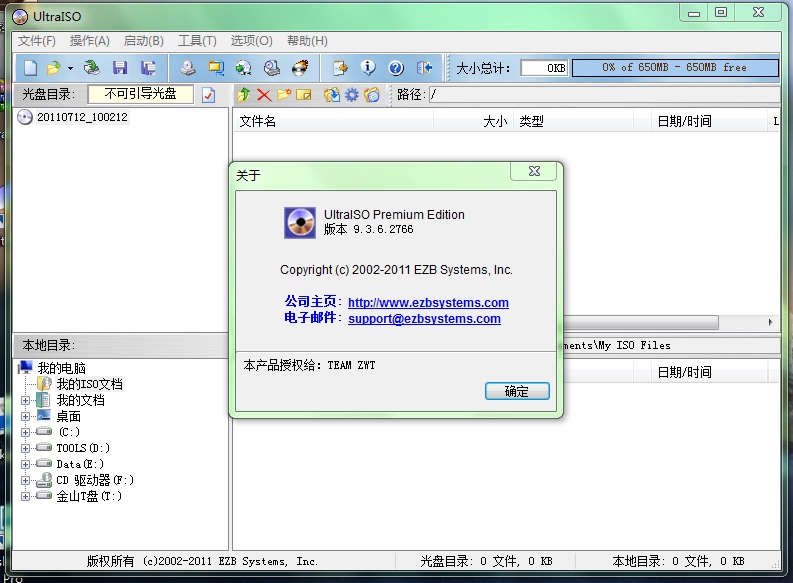Click the blue gear properties icon
The image size is (793, 583).
point(351,95)
